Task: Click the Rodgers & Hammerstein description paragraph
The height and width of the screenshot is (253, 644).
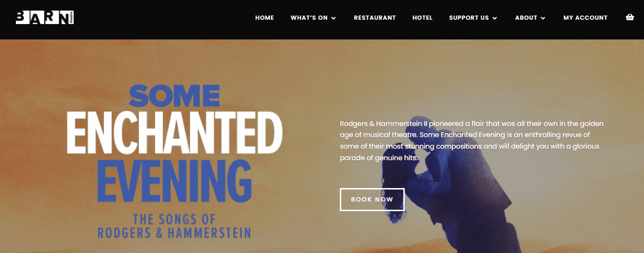Action: coord(472,141)
